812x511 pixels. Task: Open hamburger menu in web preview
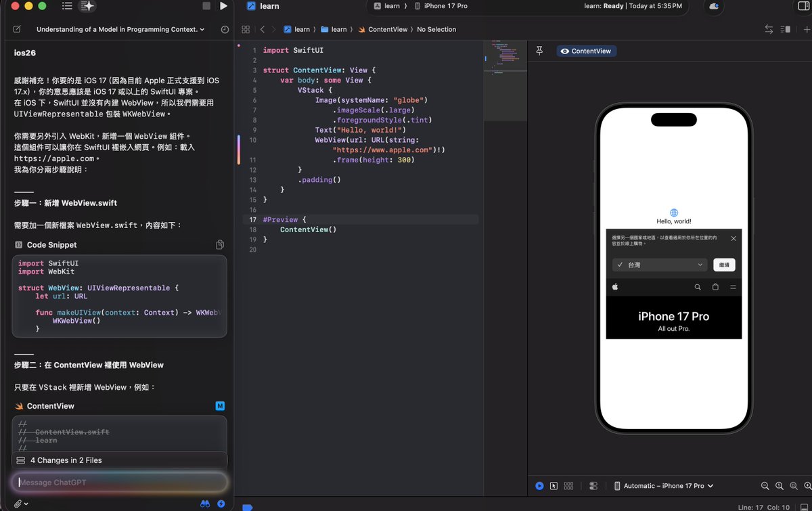733,287
